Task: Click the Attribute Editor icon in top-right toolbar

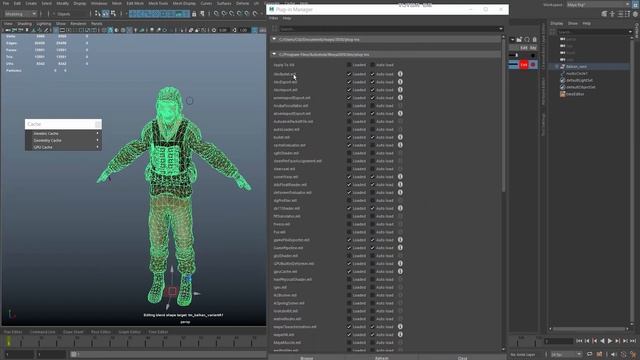Action: click(620, 14)
